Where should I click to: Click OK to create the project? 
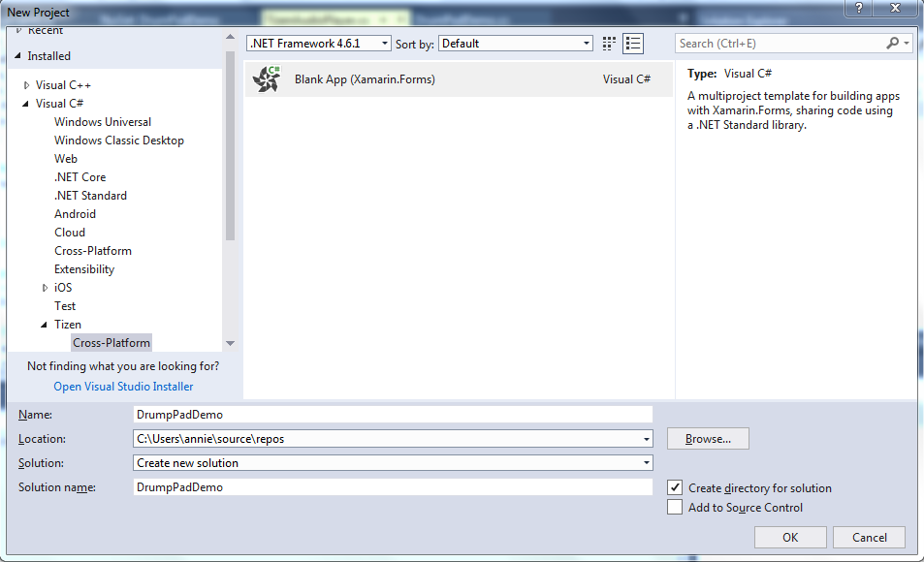click(x=790, y=538)
